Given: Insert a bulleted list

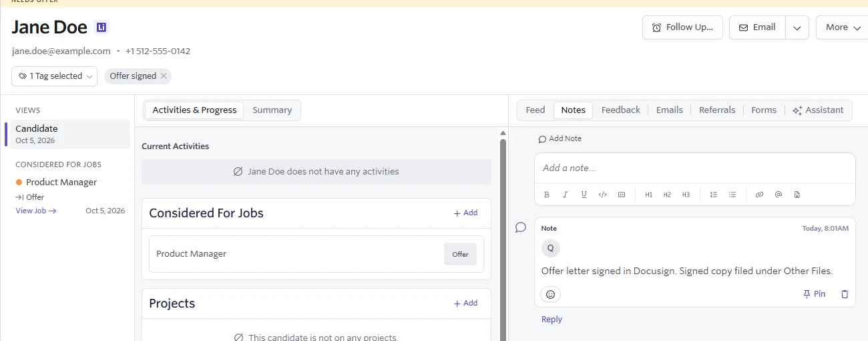Looking at the screenshot, I should 732,195.
